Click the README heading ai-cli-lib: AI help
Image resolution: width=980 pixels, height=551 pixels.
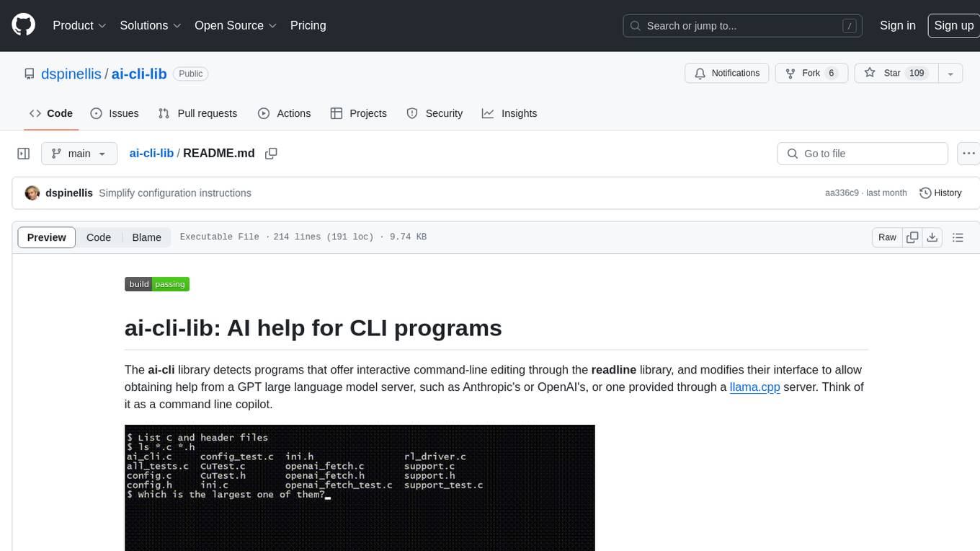pos(313,328)
